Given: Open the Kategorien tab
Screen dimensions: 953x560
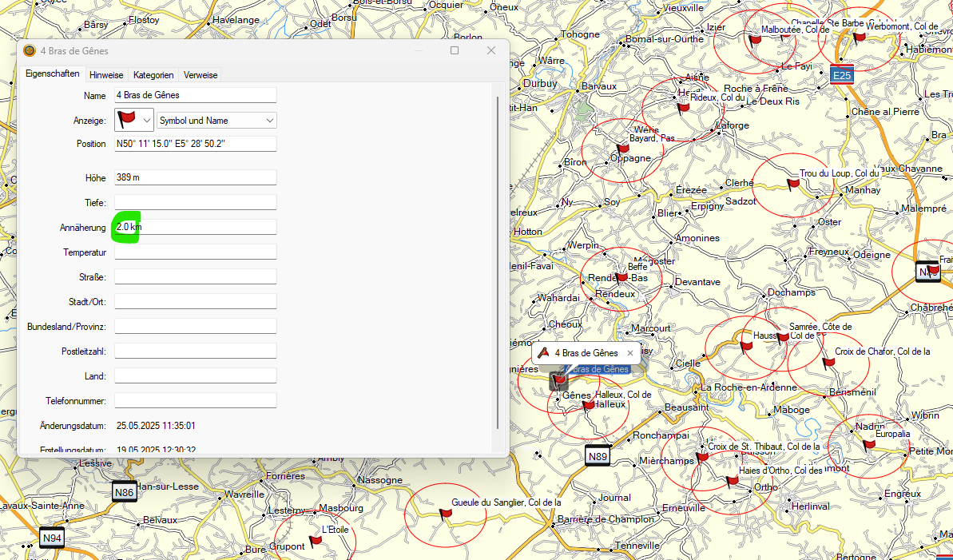Looking at the screenshot, I should point(153,75).
